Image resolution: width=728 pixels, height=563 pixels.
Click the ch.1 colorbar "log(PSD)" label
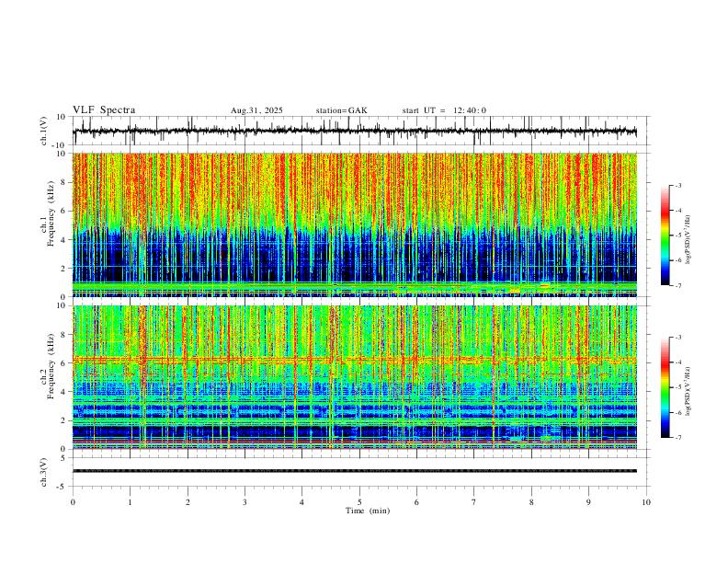coord(688,239)
